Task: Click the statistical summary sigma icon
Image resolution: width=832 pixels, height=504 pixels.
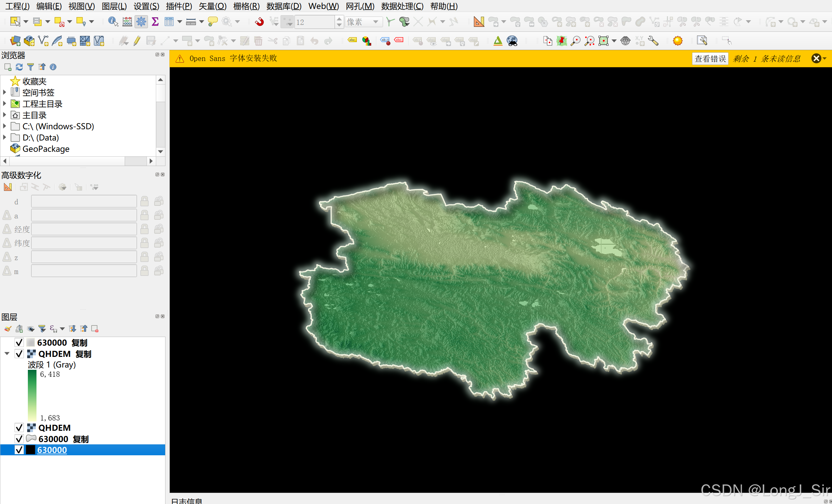Action: tap(155, 22)
